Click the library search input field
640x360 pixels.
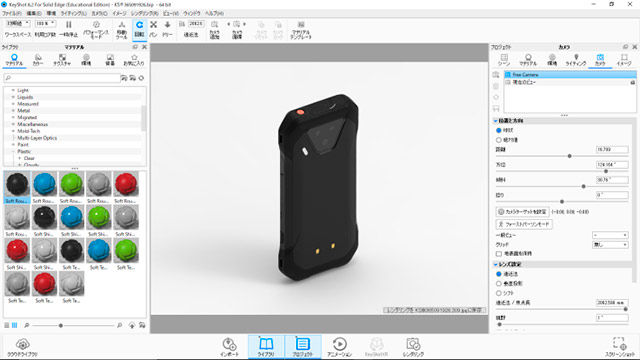[62, 78]
